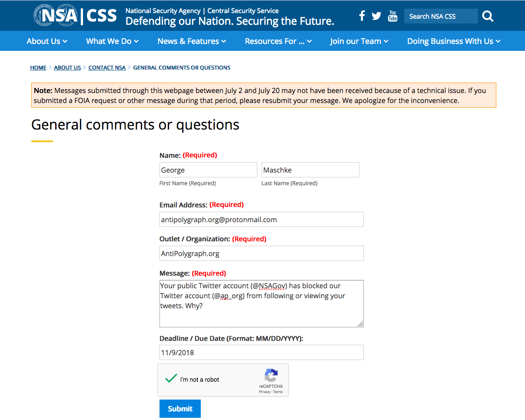Open the Resources For menu
This screenshot has height=420, width=525.
click(x=278, y=41)
